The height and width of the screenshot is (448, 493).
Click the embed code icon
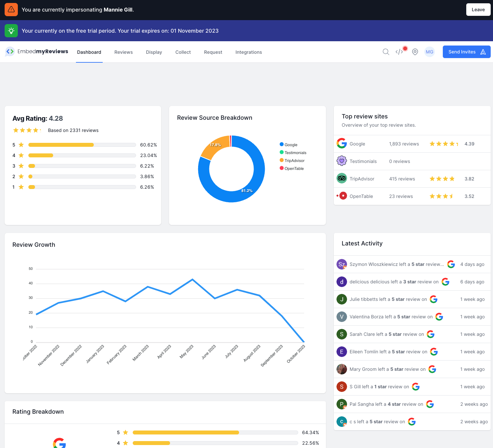tap(399, 52)
